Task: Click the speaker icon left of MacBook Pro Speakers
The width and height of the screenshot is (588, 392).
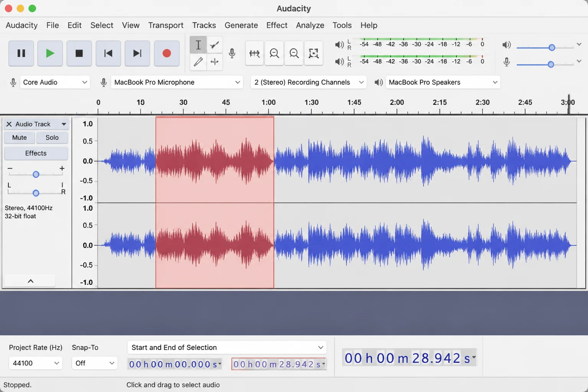Action: coord(379,82)
